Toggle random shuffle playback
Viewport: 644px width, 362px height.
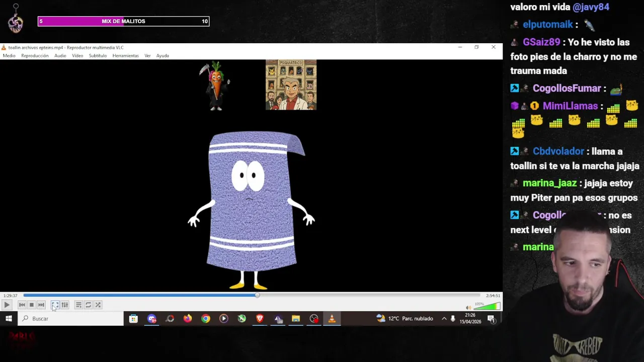pos(98,305)
